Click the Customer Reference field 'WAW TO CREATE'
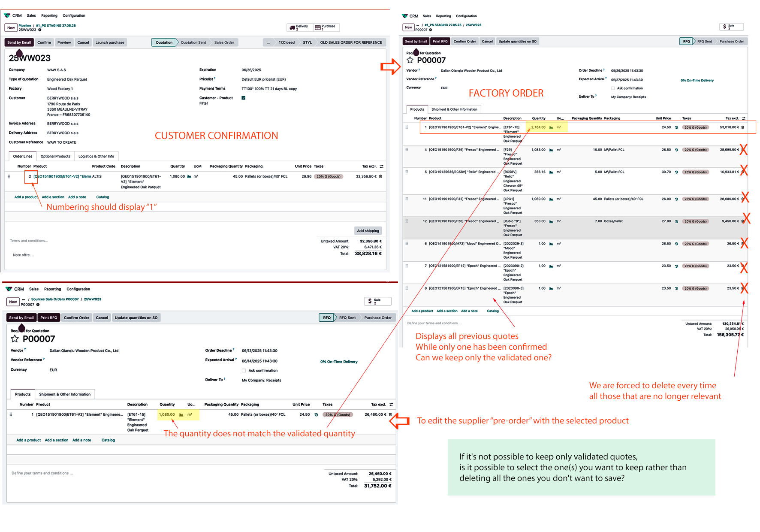The width and height of the screenshot is (760, 532). (62, 142)
